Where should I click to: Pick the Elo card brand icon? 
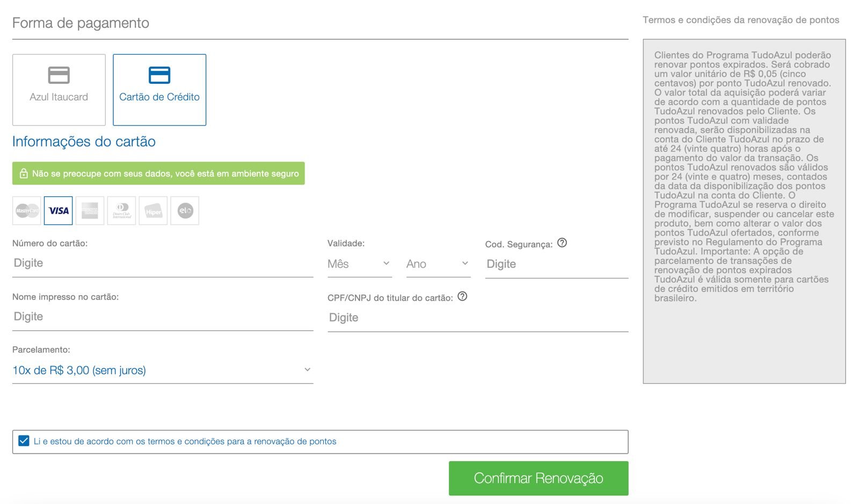coord(185,211)
